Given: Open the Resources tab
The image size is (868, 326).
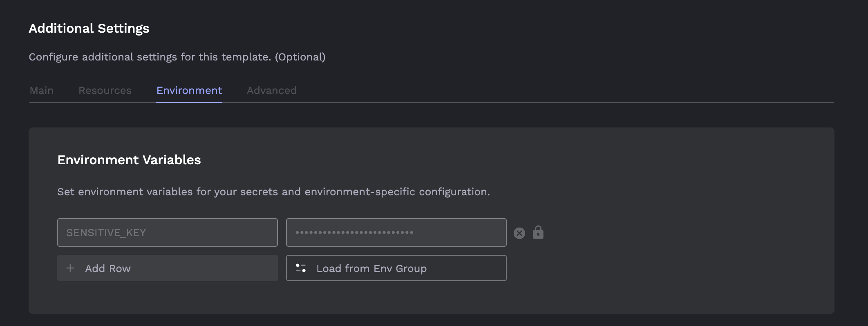Looking at the screenshot, I should pos(105,90).
